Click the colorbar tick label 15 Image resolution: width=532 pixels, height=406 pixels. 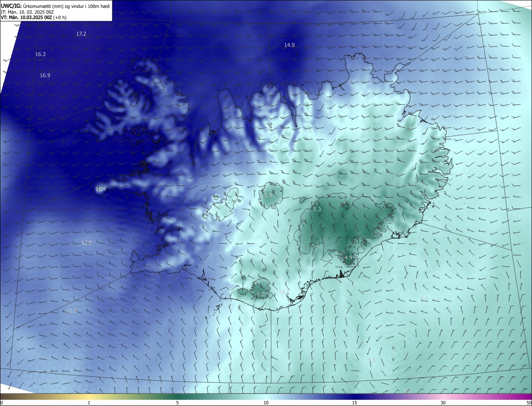pos(355,403)
